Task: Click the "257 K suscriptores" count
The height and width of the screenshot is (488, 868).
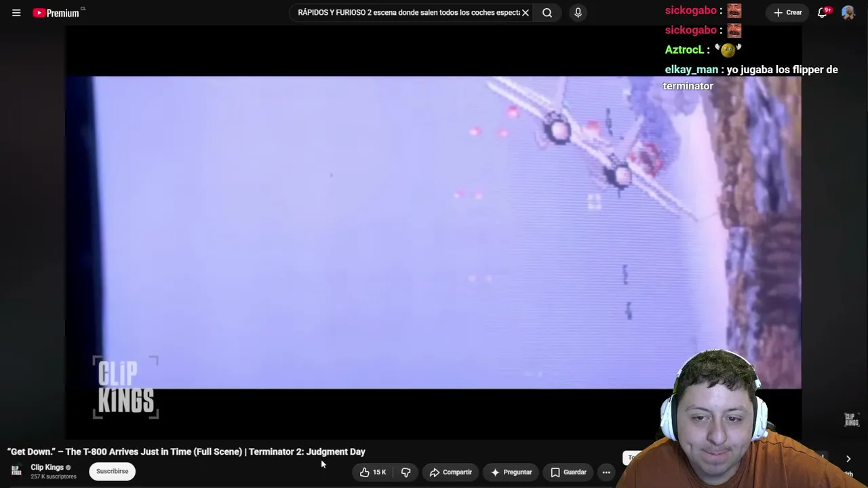Action: (54, 476)
